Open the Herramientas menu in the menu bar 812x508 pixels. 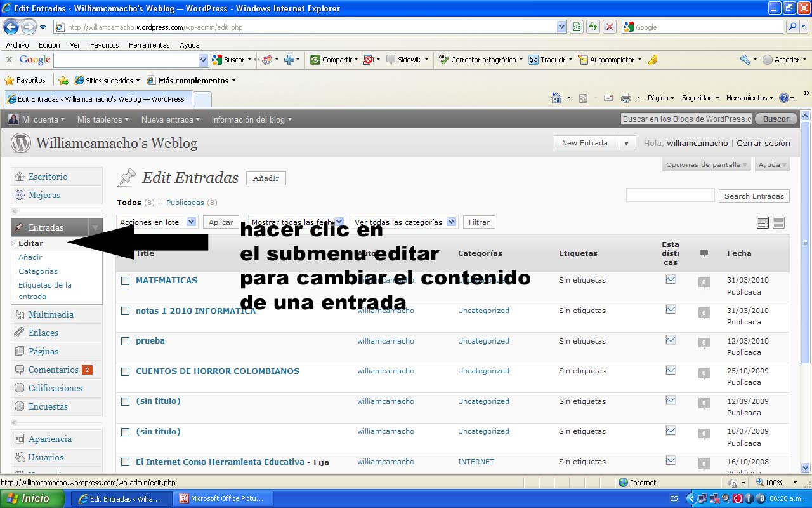(x=149, y=45)
